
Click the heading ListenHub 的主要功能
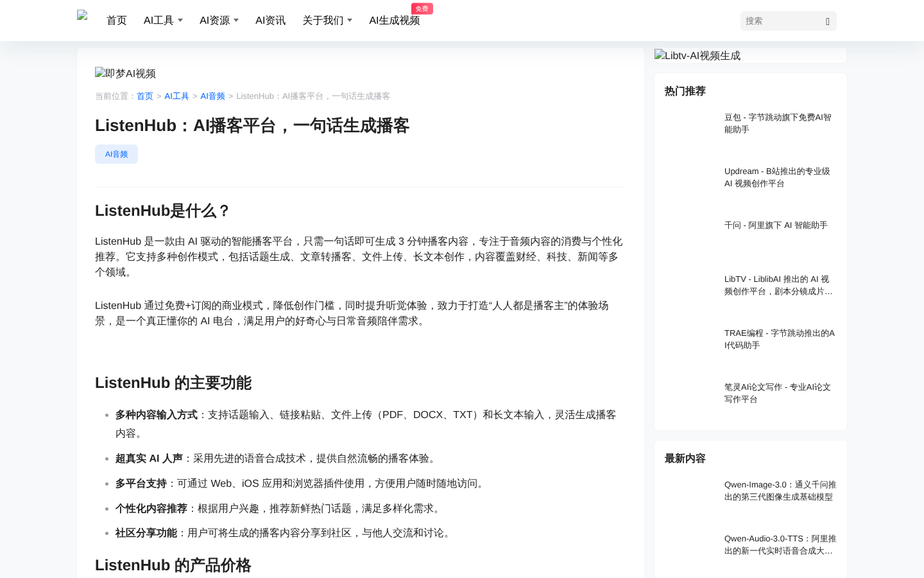173,383
